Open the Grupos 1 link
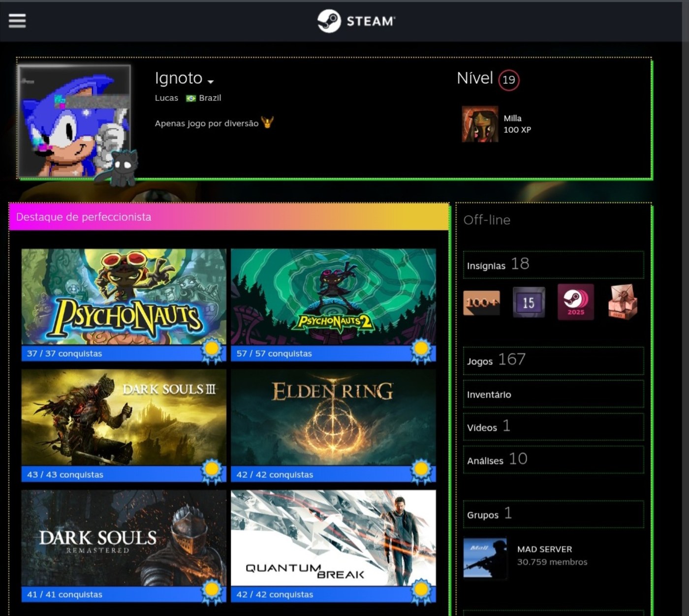 [553, 514]
